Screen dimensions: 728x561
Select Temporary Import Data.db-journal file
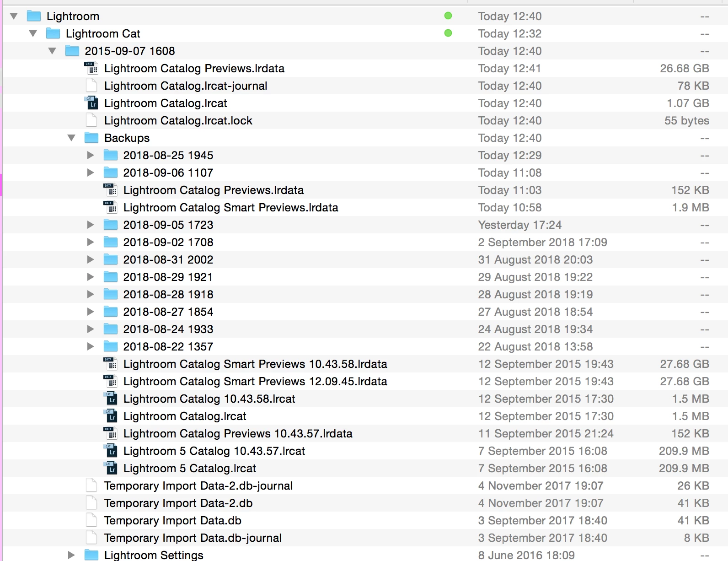193,538
